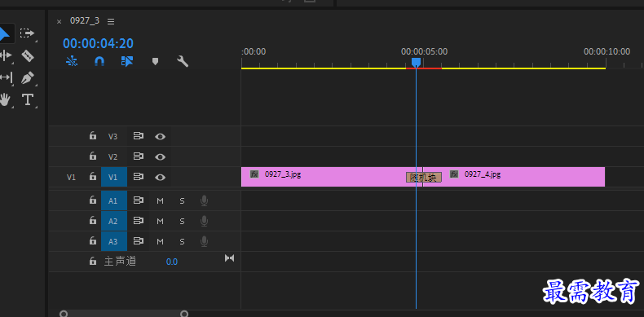Toggle sync lock on track V3
This screenshot has height=317, width=644.
(x=139, y=136)
